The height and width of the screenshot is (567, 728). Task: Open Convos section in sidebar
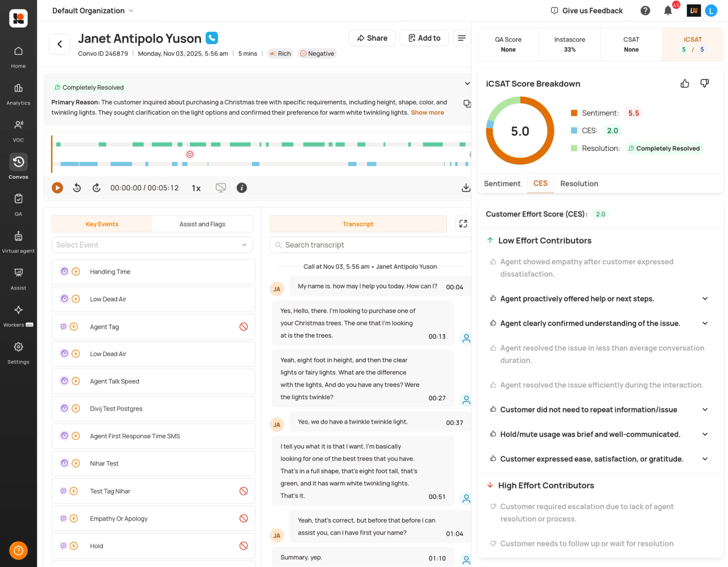(x=18, y=167)
